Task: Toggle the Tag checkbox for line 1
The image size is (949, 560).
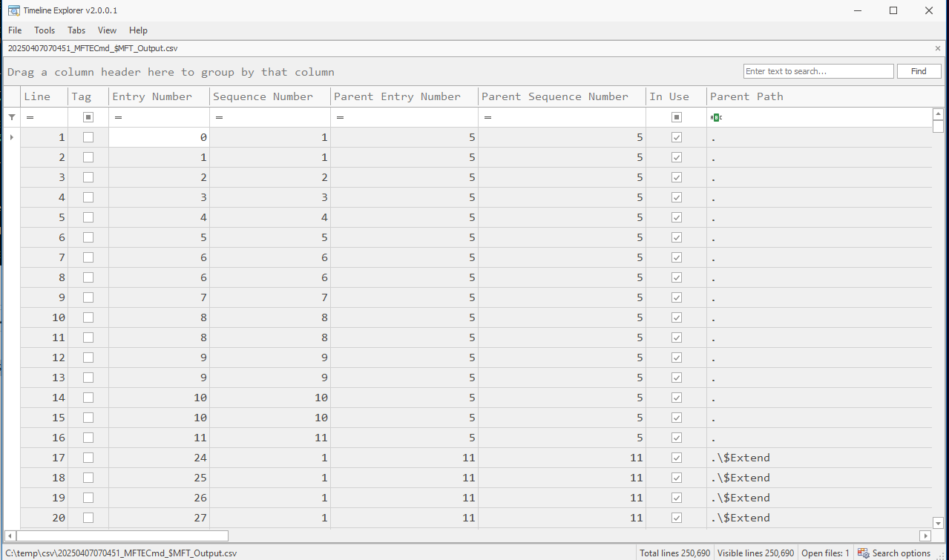Action: pyautogui.click(x=88, y=137)
